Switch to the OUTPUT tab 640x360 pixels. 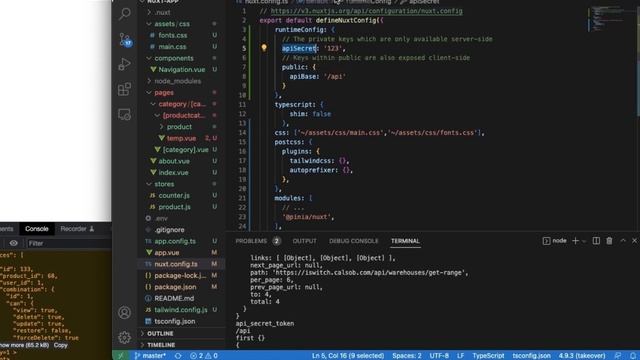click(304, 241)
